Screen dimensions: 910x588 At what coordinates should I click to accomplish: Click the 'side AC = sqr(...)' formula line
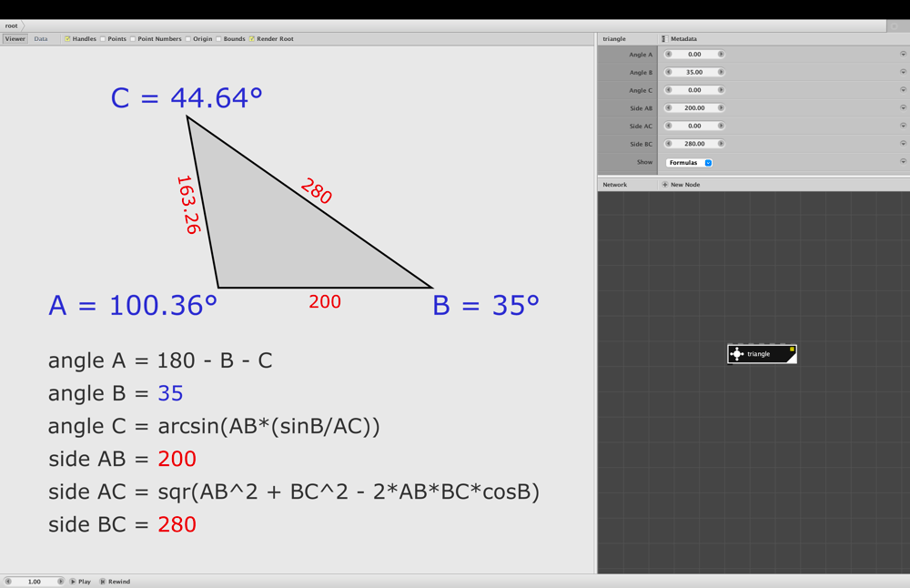[294, 492]
